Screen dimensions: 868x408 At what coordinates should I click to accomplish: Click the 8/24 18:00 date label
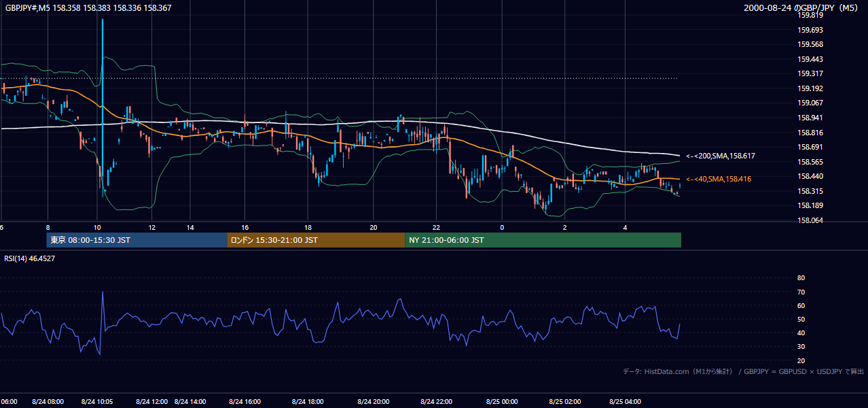click(308, 402)
